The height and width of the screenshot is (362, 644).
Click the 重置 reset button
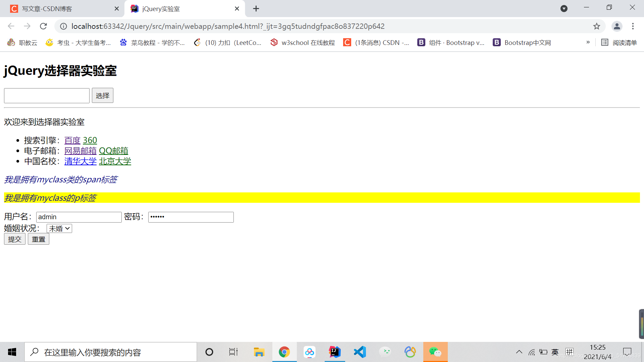[x=39, y=239]
